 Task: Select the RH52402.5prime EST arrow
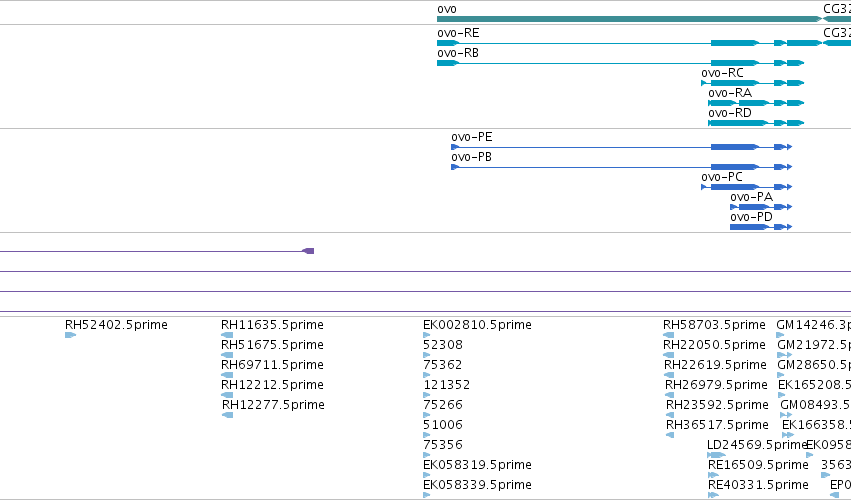pos(71,335)
